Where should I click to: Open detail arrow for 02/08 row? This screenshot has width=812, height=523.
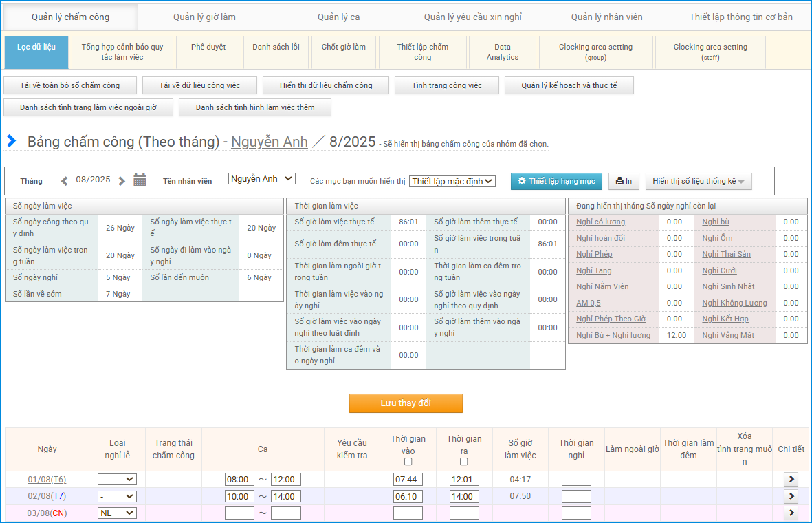click(791, 496)
